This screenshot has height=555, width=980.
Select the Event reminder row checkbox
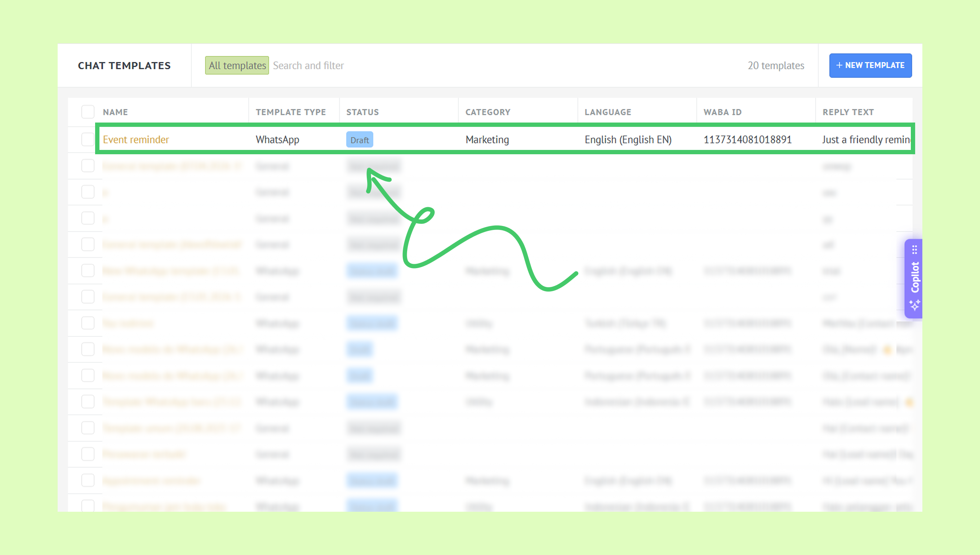coord(88,139)
